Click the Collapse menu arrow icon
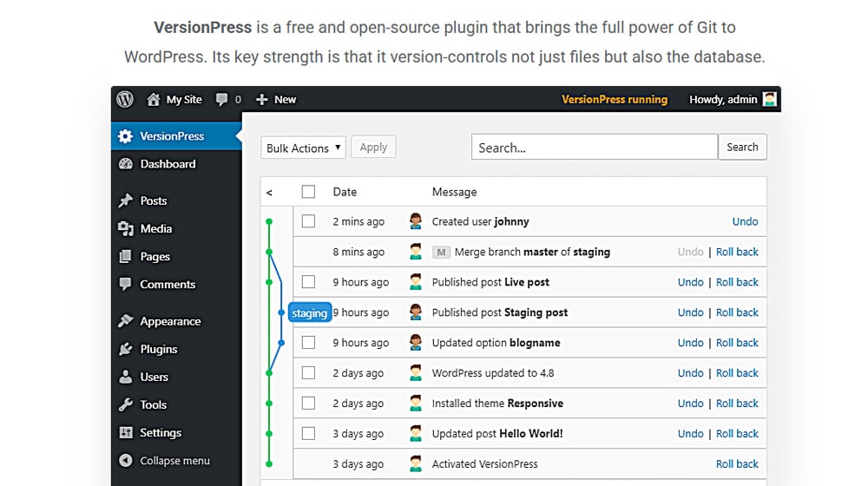This screenshot has height=486, width=868. (x=126, y=461)
